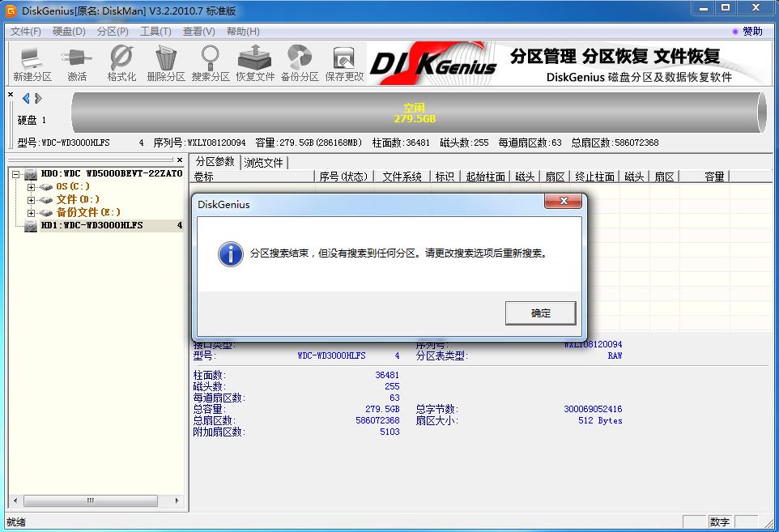Click the 恢复文件 (Recover Files) icon
The width and height of the screenshot is (779, 532).
tap(255, 63)
